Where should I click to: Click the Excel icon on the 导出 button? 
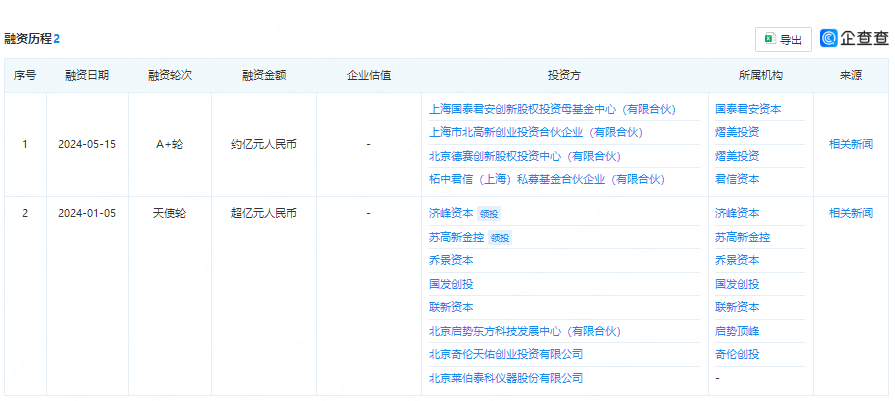pos(770,39)
